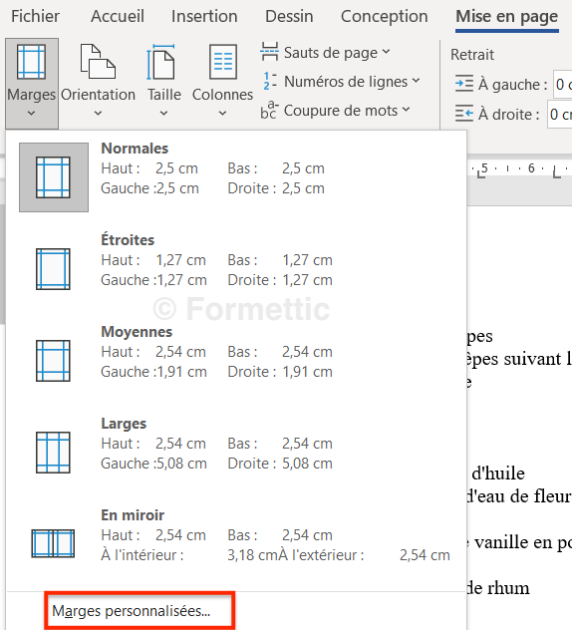Expand Numéros de lignes dropdown

pyautogui.click(x=340, y=82)
